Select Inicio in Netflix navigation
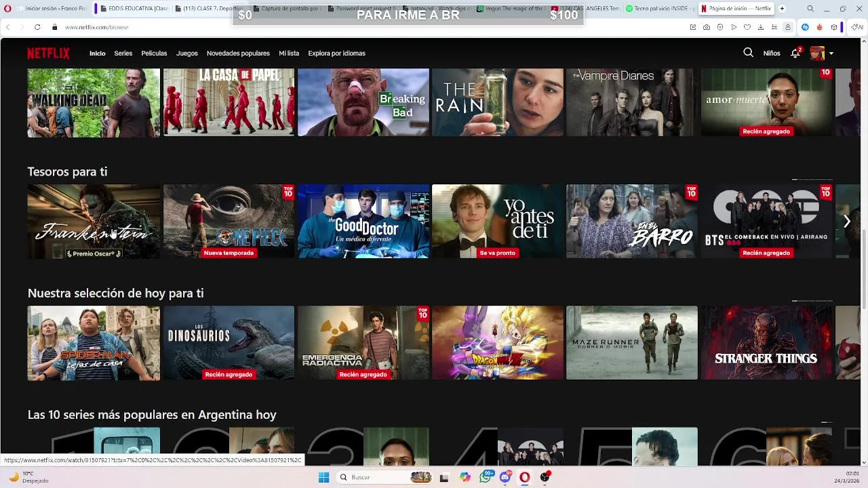The width and height of the screenshot is (868, 488). [x=98, y=53]
